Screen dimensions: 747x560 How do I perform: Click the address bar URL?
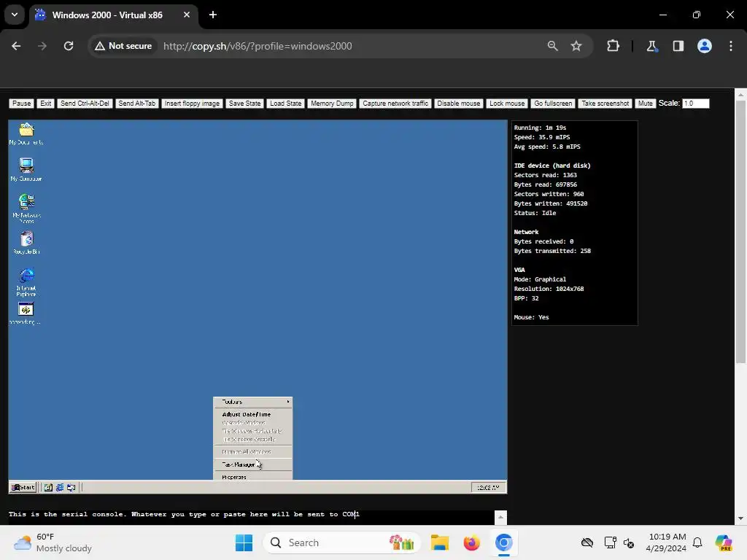(258, 46)
